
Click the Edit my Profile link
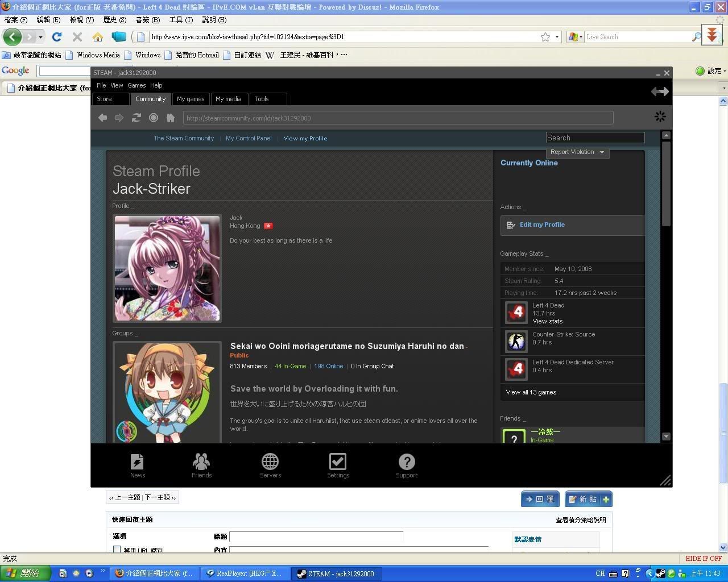542,225
